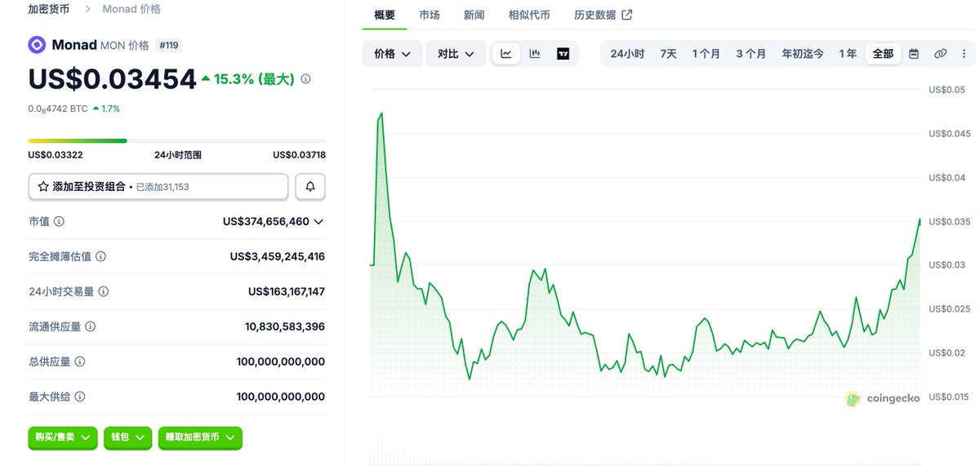Image resolution: width=980 pixels, height=466 pixels.
Task: Open 赚取加密货币 dropdown button
Action: point(200,437)
